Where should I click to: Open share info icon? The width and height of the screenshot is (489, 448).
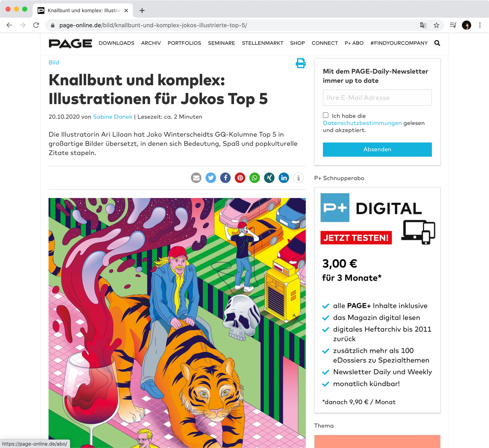coord(299,178)
